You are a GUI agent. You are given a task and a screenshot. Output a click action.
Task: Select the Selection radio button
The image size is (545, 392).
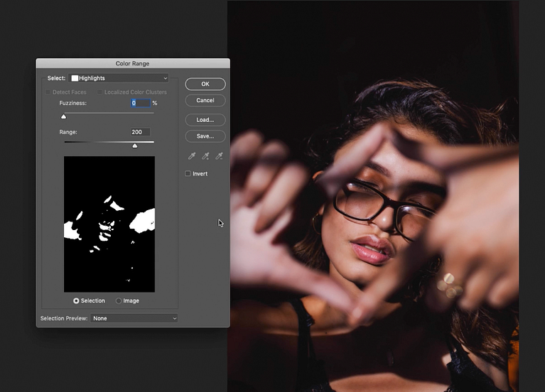tap(76, 300)
